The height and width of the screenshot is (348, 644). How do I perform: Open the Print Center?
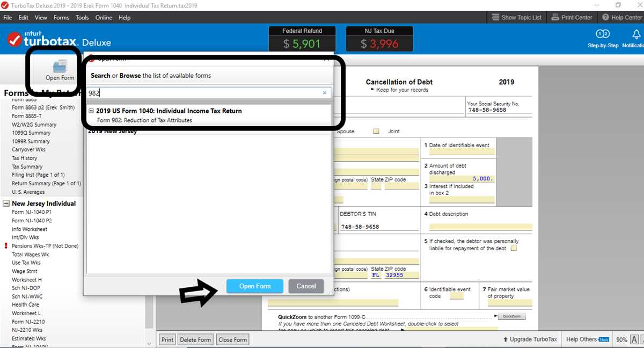572,17
